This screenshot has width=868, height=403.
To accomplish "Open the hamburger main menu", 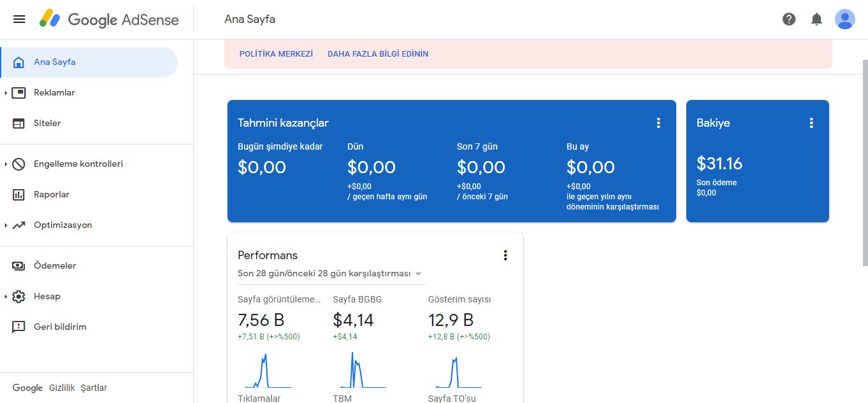I will (x=19, y=19).
